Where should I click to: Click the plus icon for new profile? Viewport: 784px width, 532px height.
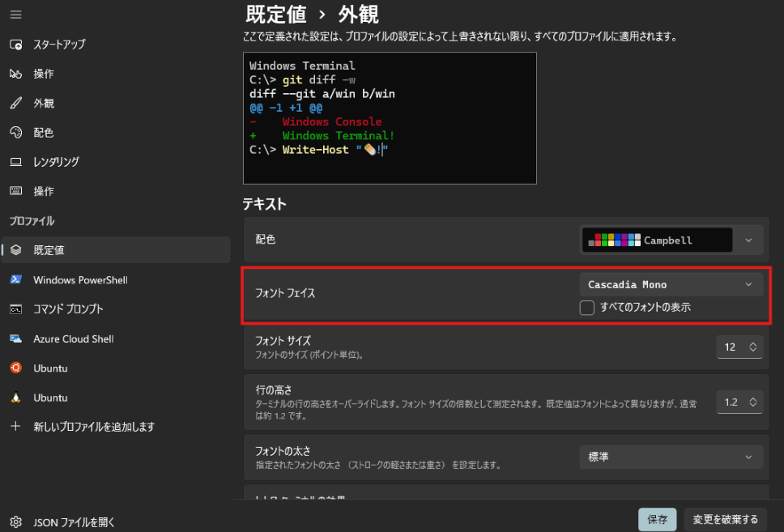coord(16,427)
